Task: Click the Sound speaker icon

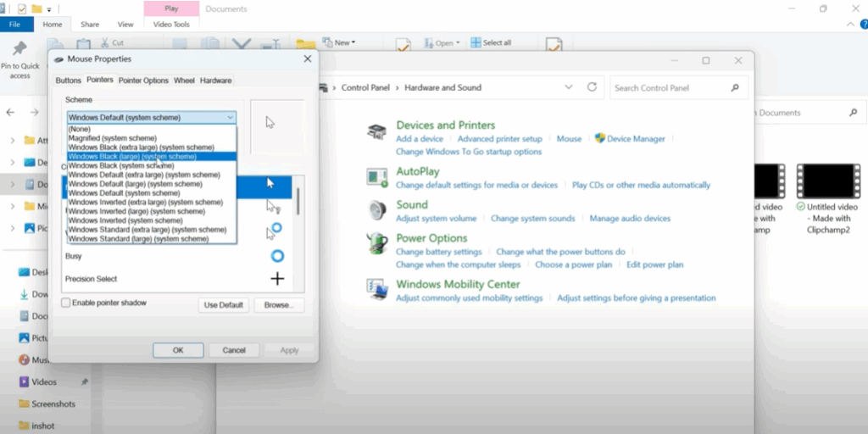Action: tap(377, 210)
